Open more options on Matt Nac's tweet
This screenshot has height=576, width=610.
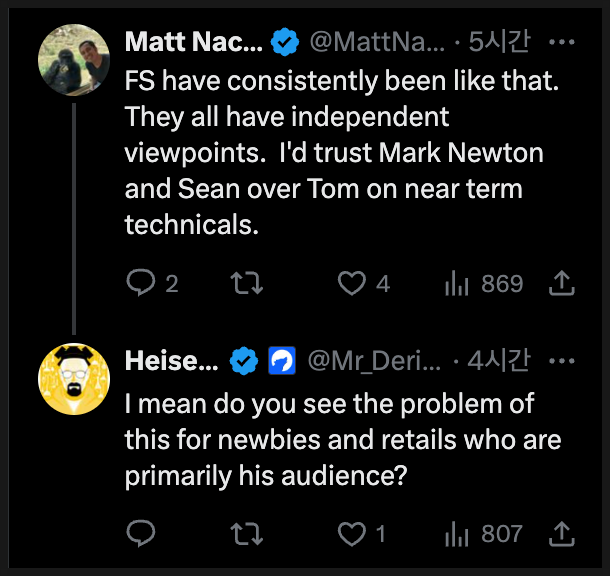tap(563, 43)
